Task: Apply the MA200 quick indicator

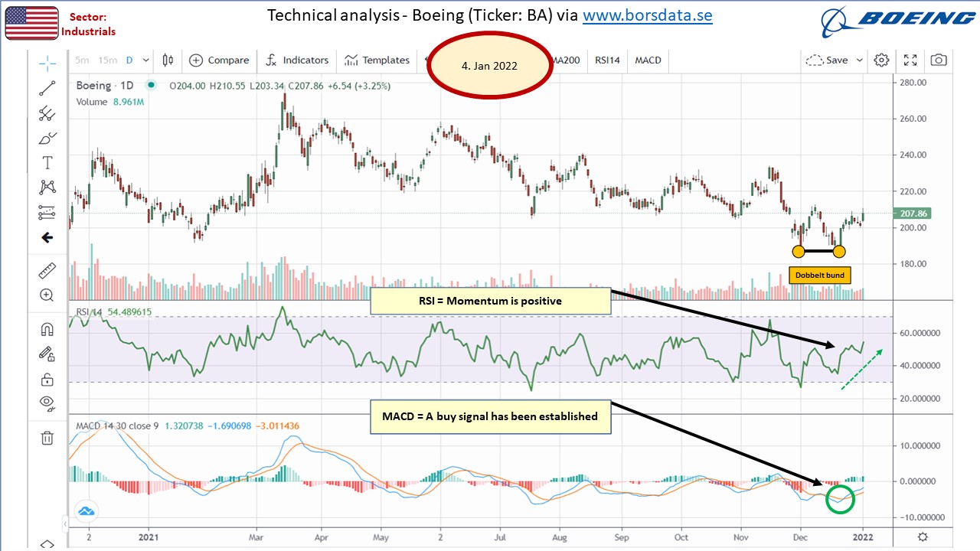Action: 565,60
